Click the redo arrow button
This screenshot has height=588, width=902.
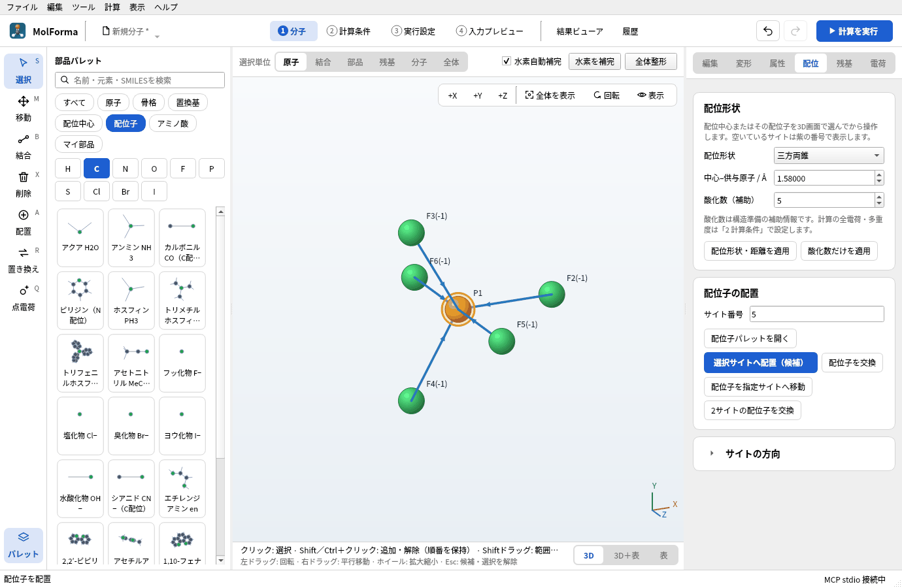[795, 31]
